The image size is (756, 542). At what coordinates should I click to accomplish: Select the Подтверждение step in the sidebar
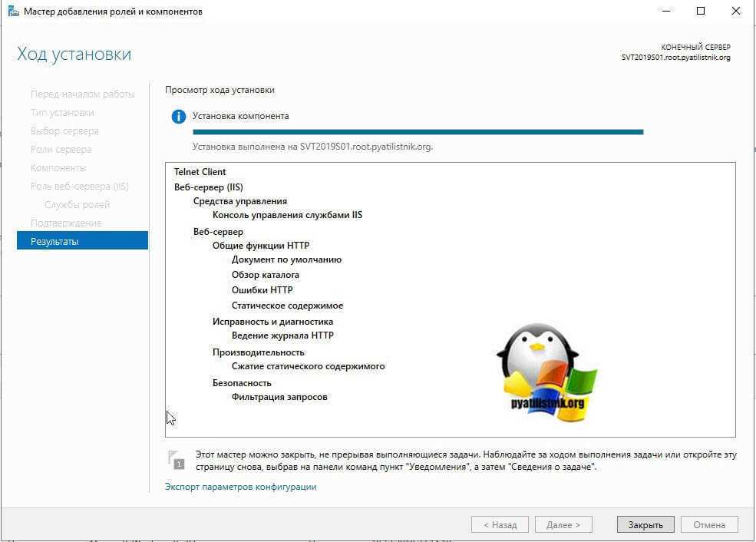66,223
